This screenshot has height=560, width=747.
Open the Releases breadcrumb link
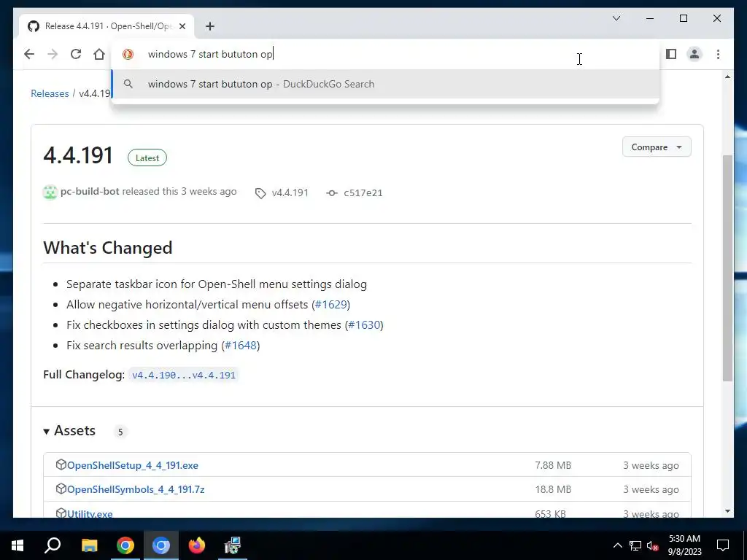(50, 93)
